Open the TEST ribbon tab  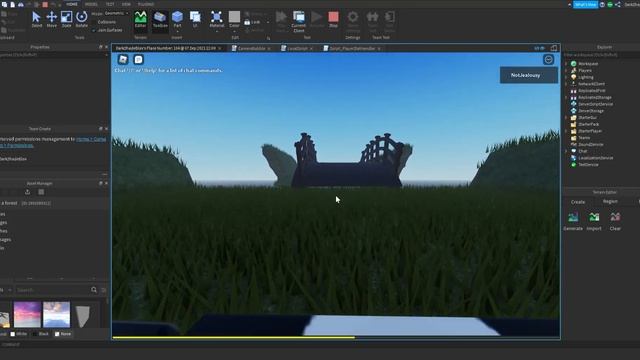pyautogui.click(x=110, y=4)
